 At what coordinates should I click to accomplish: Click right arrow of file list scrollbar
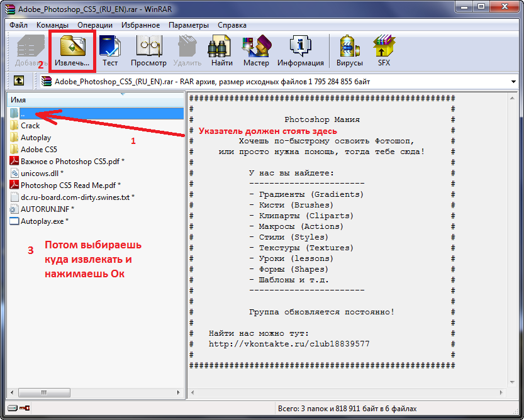coord(179,392)
